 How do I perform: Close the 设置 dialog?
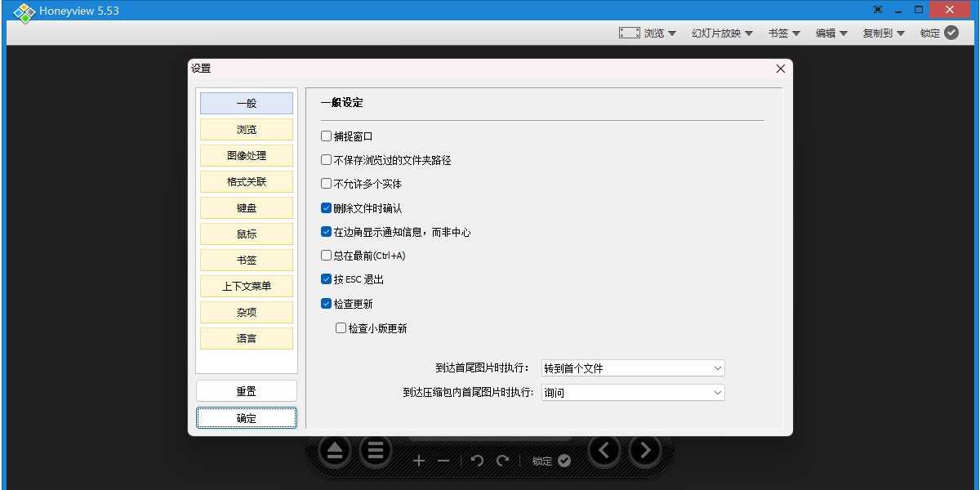(x=780, y=69)
